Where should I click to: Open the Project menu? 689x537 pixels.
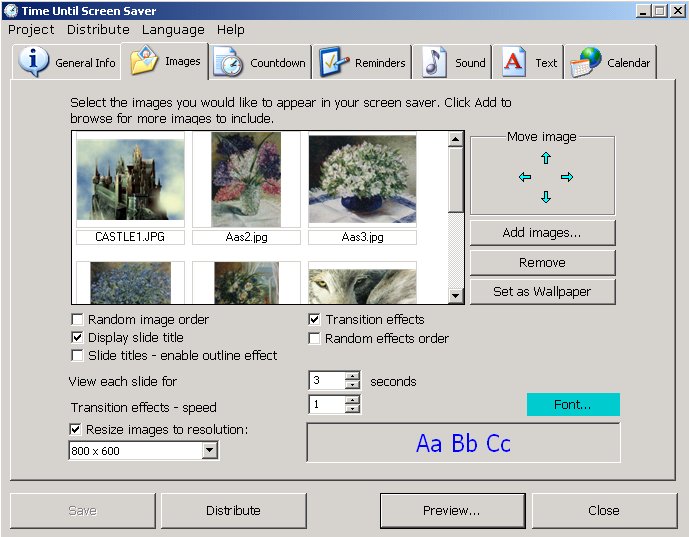click(31, 30)
